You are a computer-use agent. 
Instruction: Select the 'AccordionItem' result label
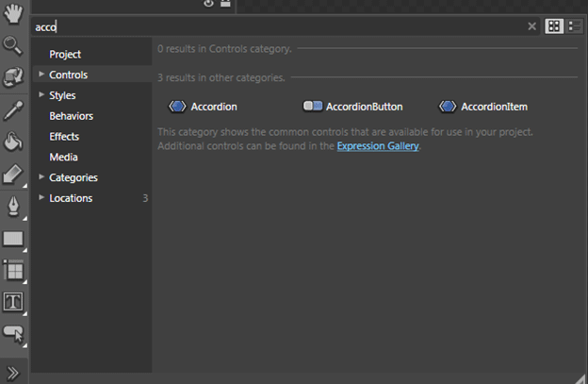[x=495, y=107]
